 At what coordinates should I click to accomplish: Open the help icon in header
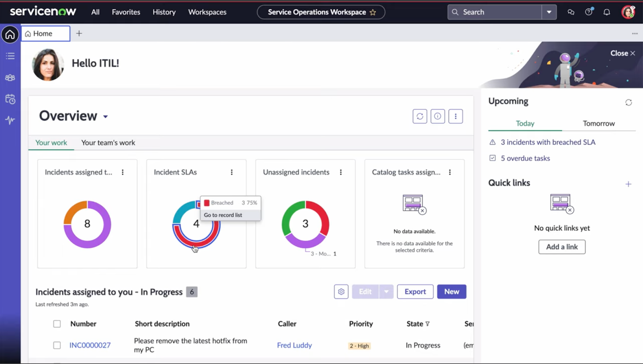(589, 12)
